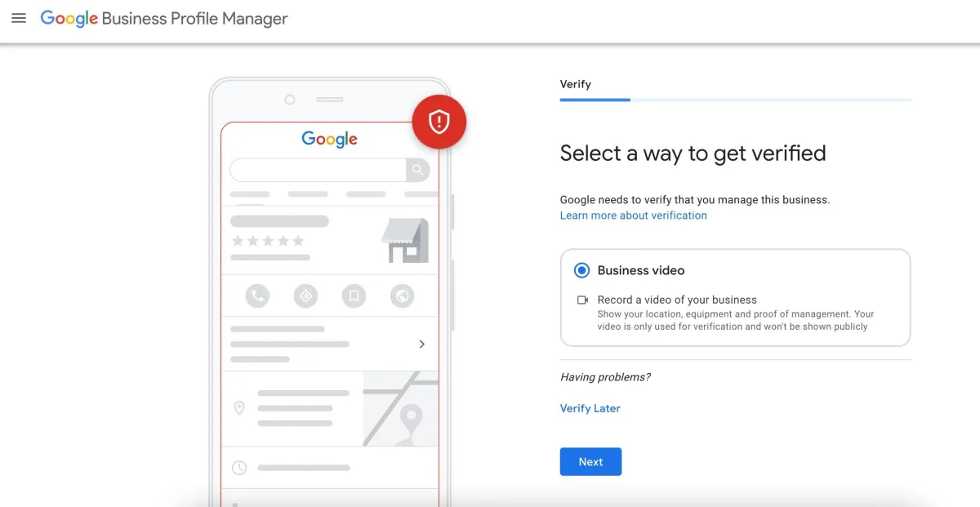Open the hamburger main menu
This screenshot has height=507, width=980.
coord(19,18)
